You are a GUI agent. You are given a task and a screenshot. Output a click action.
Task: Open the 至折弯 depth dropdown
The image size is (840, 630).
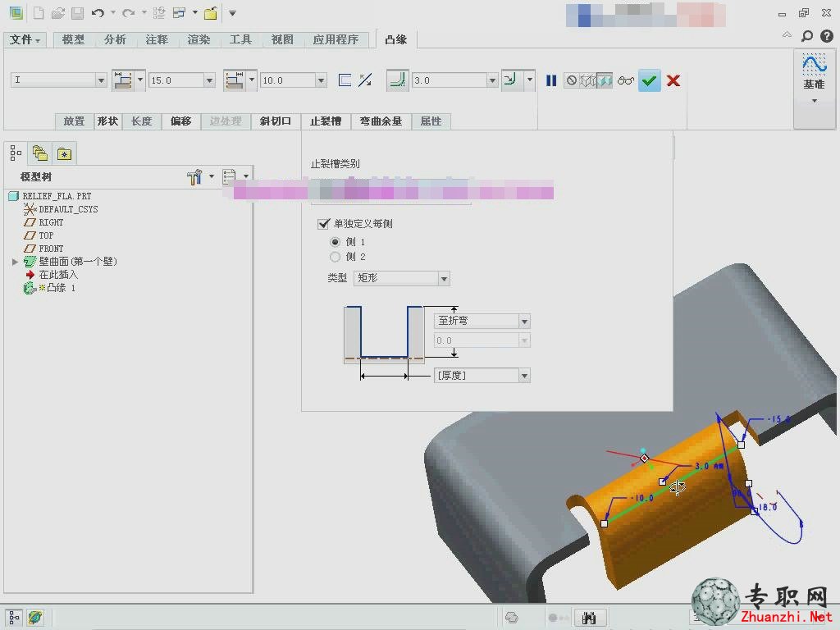524,322
